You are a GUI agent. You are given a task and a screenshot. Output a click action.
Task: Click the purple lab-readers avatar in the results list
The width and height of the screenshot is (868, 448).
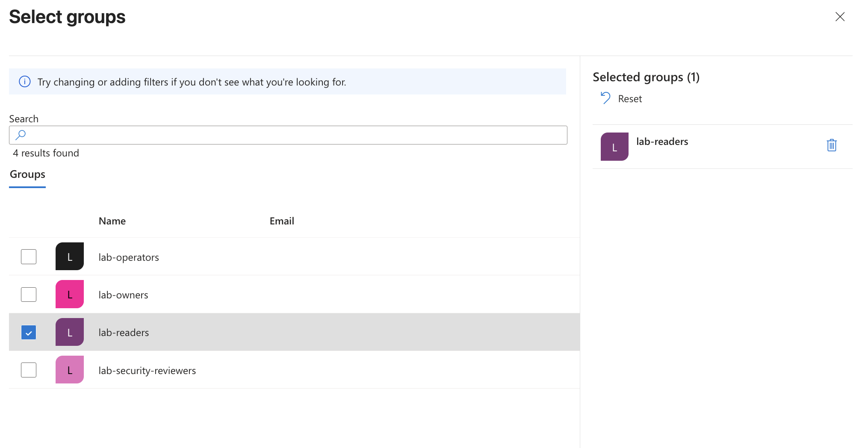tap(70, 332)
